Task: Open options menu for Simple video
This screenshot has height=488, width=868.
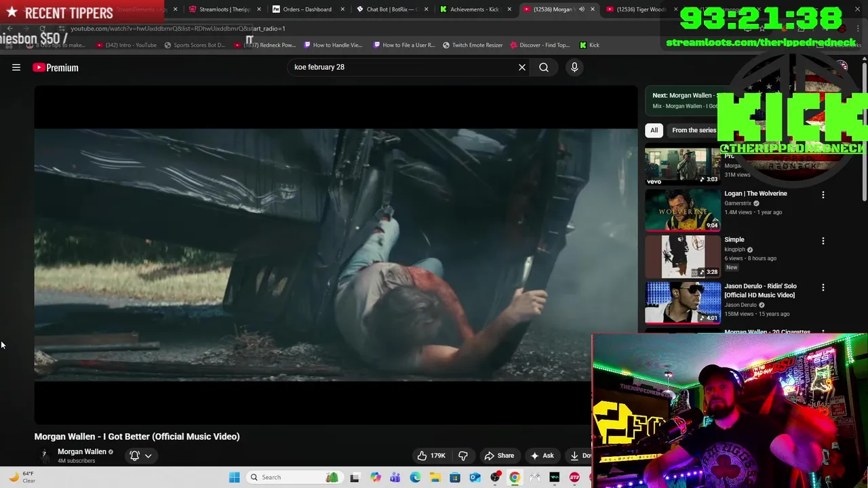Action: click(823, 241)
